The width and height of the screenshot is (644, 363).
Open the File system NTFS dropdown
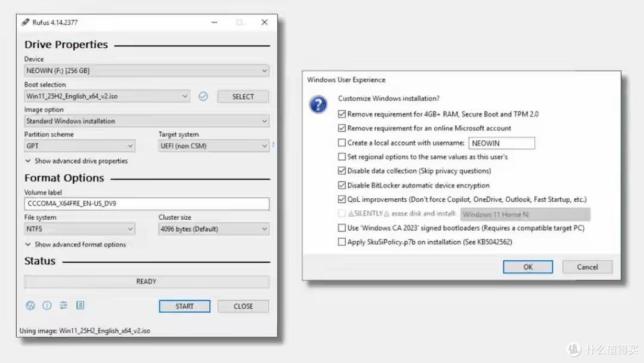pyautogui.click(x=79, y=229)
